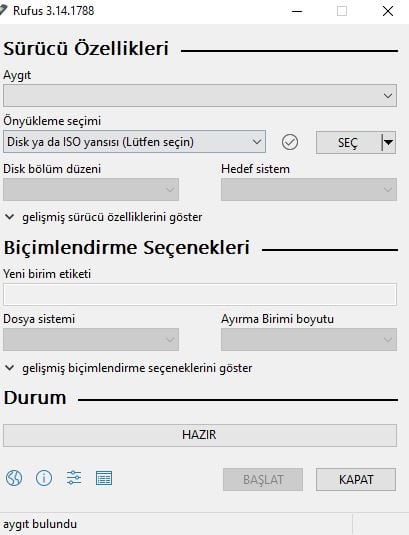Open the Önyükleme seçimi dropdown

coord(134,141)
